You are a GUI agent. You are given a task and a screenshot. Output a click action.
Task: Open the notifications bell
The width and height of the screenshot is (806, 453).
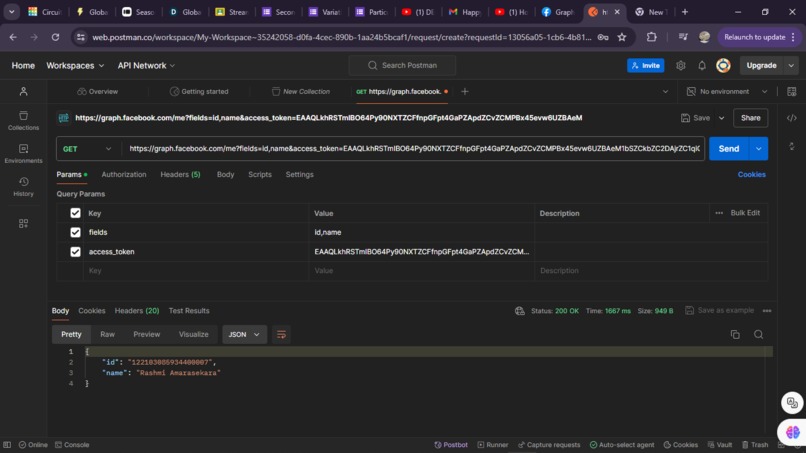coord(702,65)
